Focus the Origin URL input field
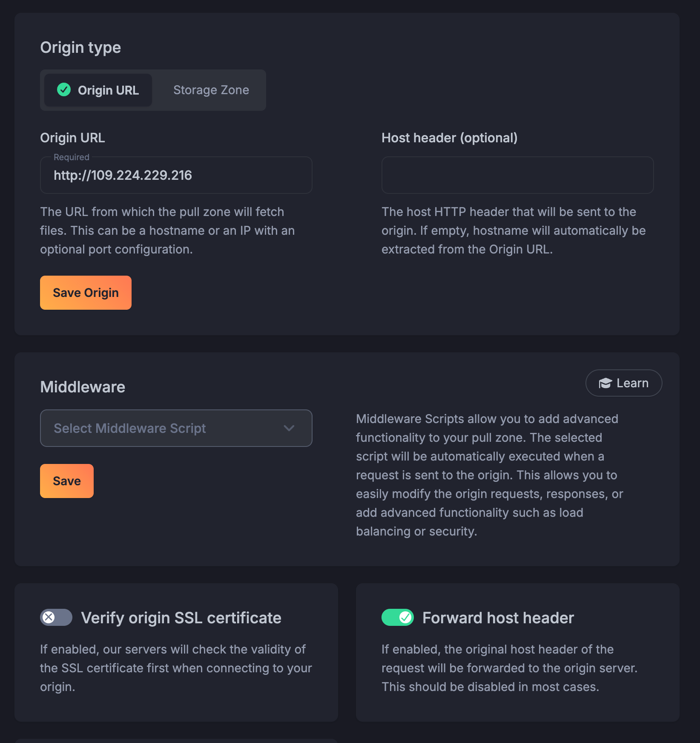 point(176,175)
